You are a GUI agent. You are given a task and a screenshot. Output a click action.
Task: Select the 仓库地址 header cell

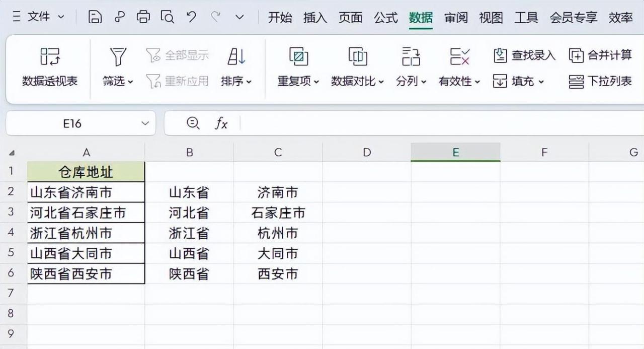click(x=86, y=172)
